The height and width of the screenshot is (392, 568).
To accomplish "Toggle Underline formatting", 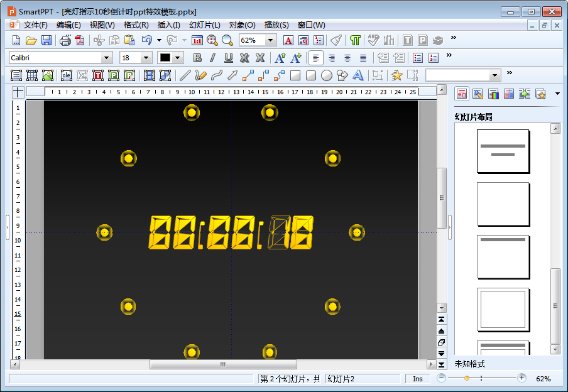I will [x=229, y=58].
